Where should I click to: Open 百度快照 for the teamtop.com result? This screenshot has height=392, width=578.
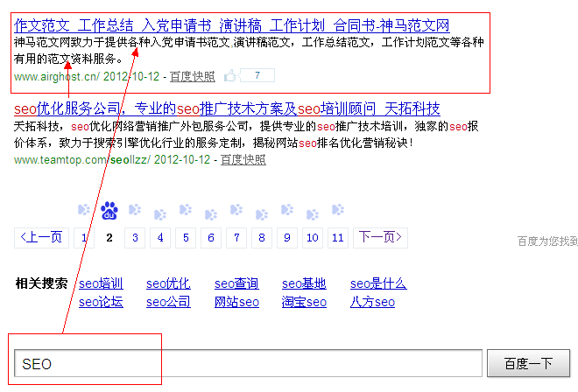[x=243, y=159]
